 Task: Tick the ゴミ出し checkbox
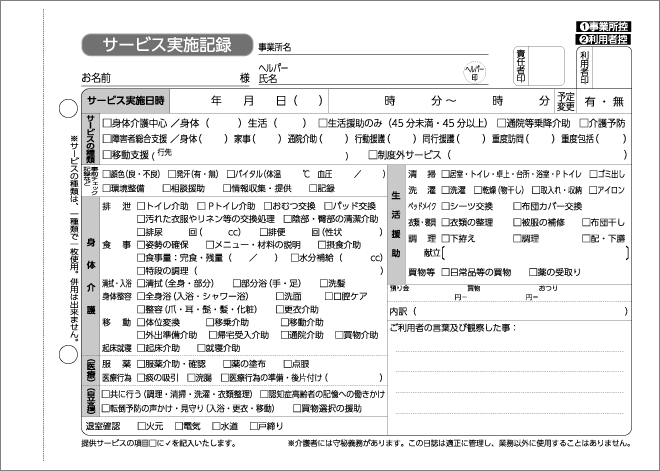coord(593,174)
